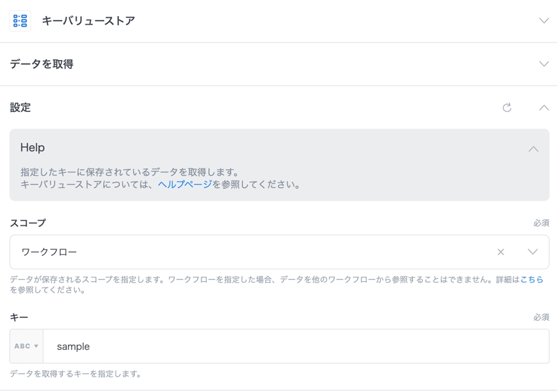Viewport: 557px width, 392px height.
Task: Follow the こちら details link
Action: pos(532,280)
